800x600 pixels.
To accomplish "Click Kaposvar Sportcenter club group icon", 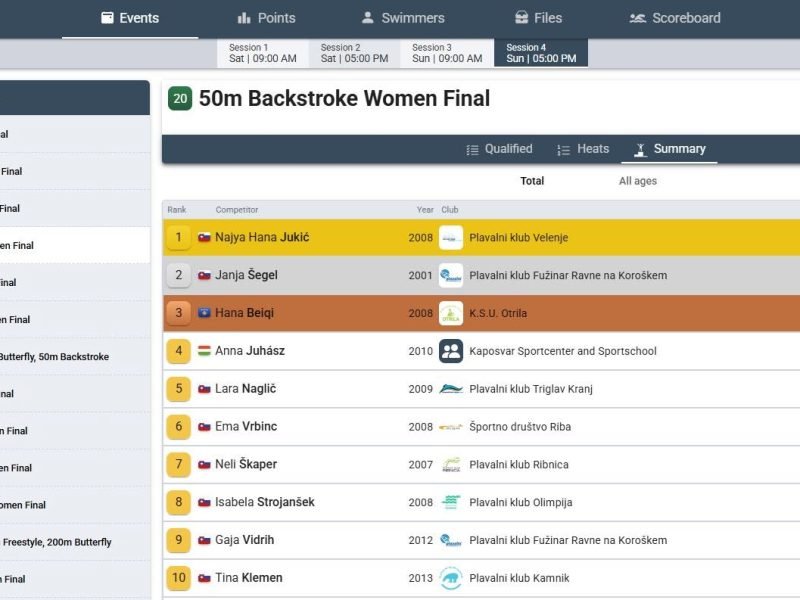I will (x=451, y=351).
